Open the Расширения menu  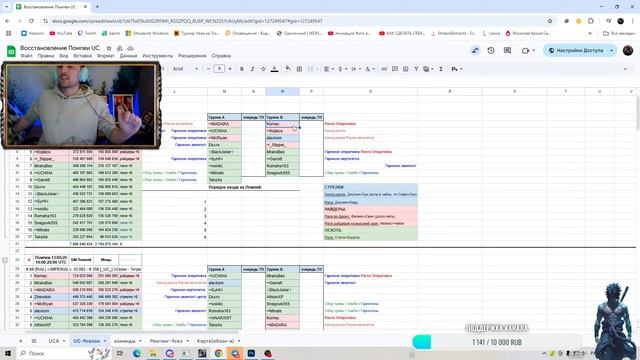click(x=192, y=56)
